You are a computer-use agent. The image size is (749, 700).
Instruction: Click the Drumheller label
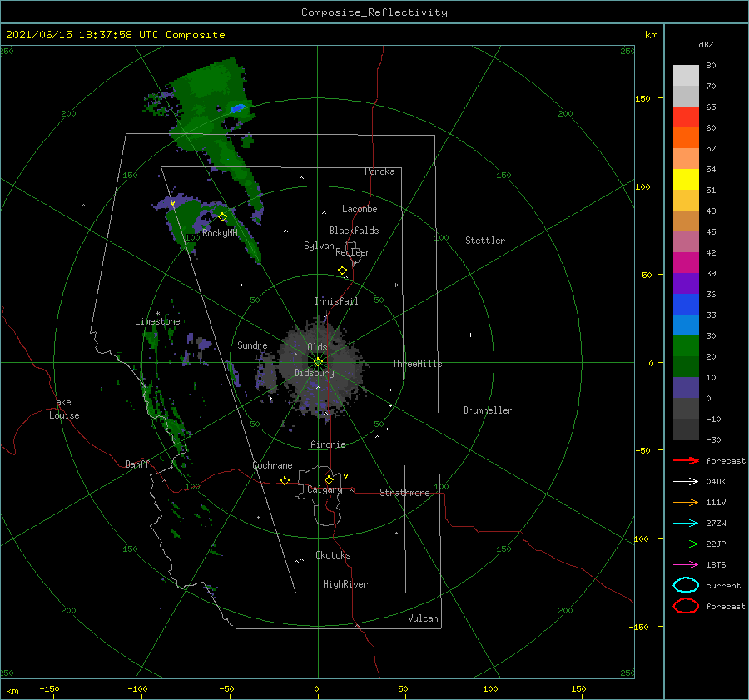coord(488,410)
